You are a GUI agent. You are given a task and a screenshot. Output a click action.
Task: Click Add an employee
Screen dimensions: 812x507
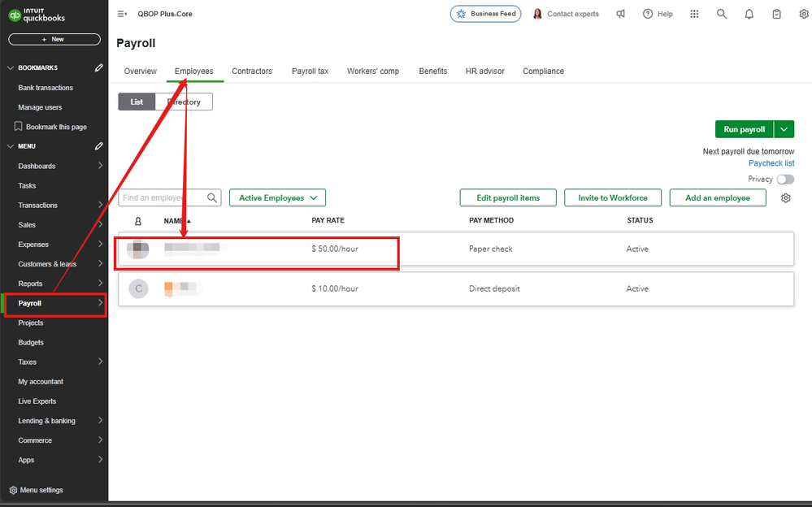tap(718, 197)
